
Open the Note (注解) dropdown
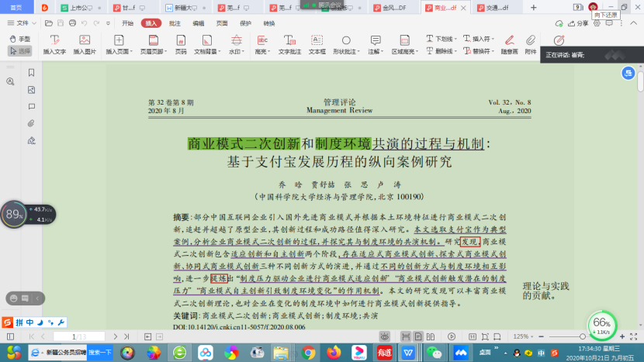click(376, 44)
